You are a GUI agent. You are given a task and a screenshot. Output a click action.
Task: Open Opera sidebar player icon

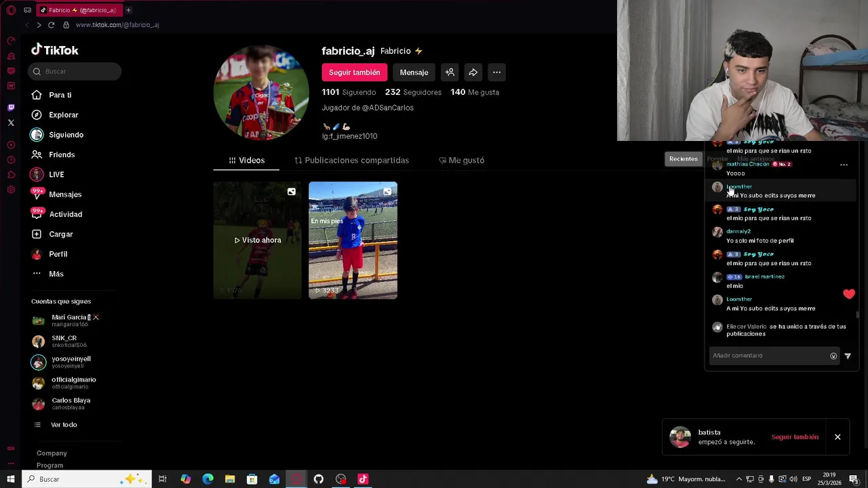[x=11, y=145]
